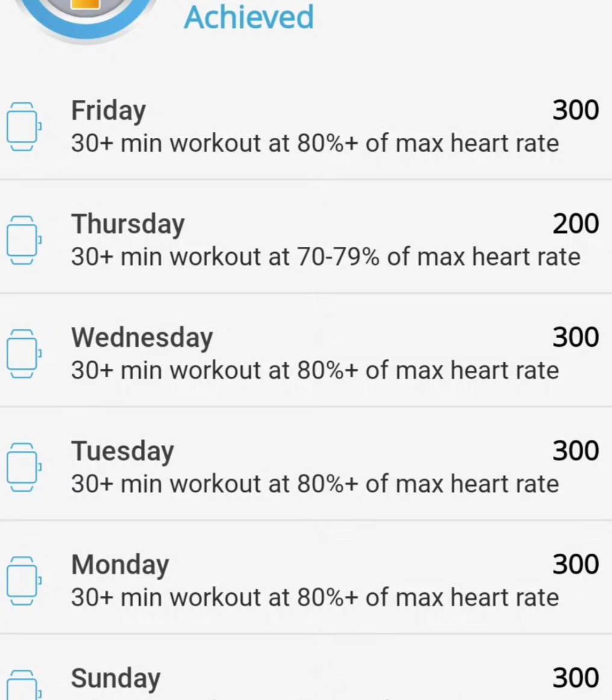Tap the watch icon beside Monday
This screenshot has height=700, width=612.
point(22,580)
